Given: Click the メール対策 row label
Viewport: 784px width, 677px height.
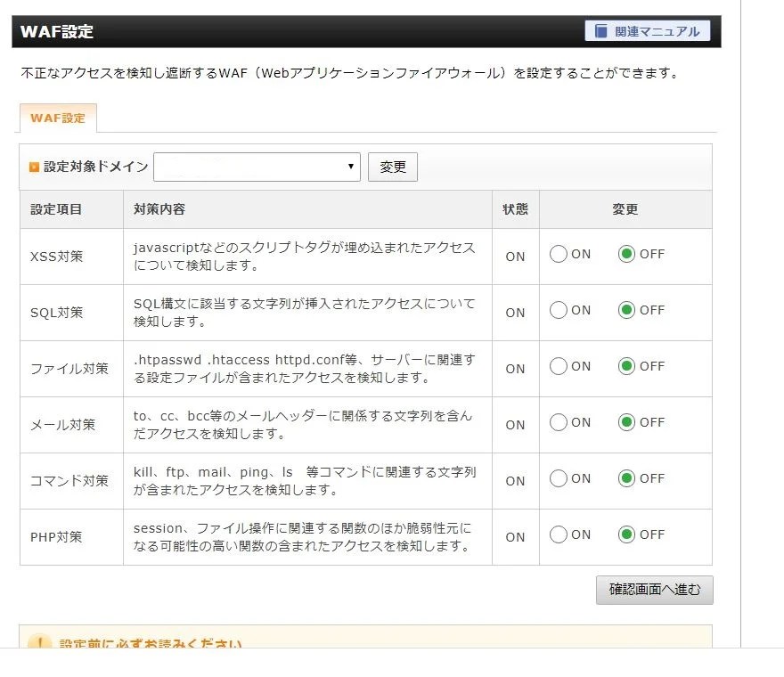Looking at the screenshot, I should 62,425.
